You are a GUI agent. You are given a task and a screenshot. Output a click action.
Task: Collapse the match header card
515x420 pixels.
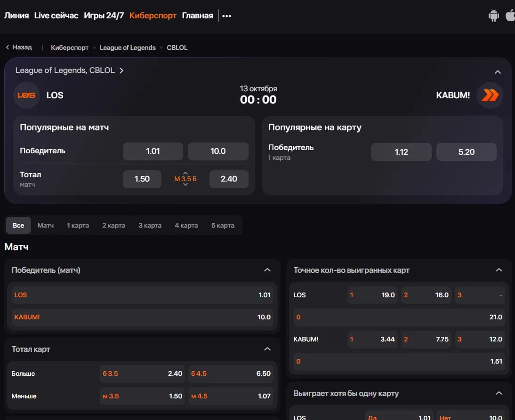coord(498,72)
